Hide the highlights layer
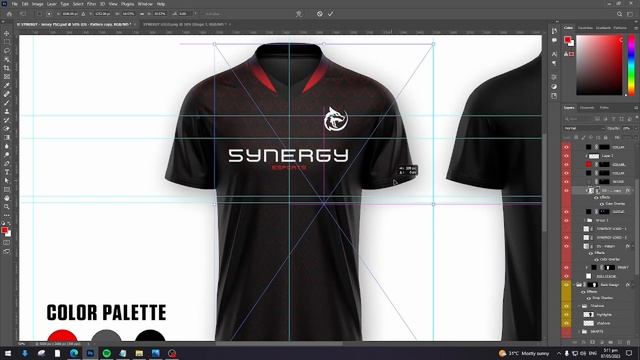This screenshot has width=640, height=360. [x=566, y=314]
